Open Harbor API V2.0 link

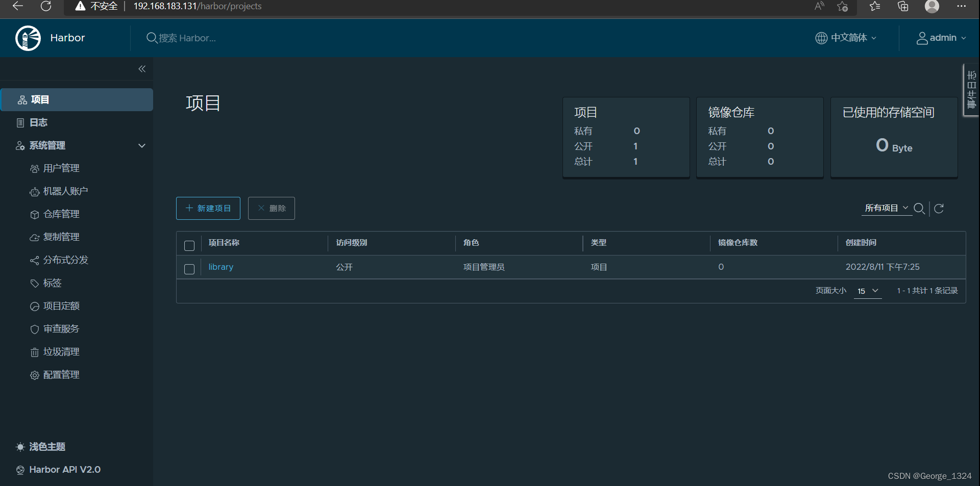point(58,470)
